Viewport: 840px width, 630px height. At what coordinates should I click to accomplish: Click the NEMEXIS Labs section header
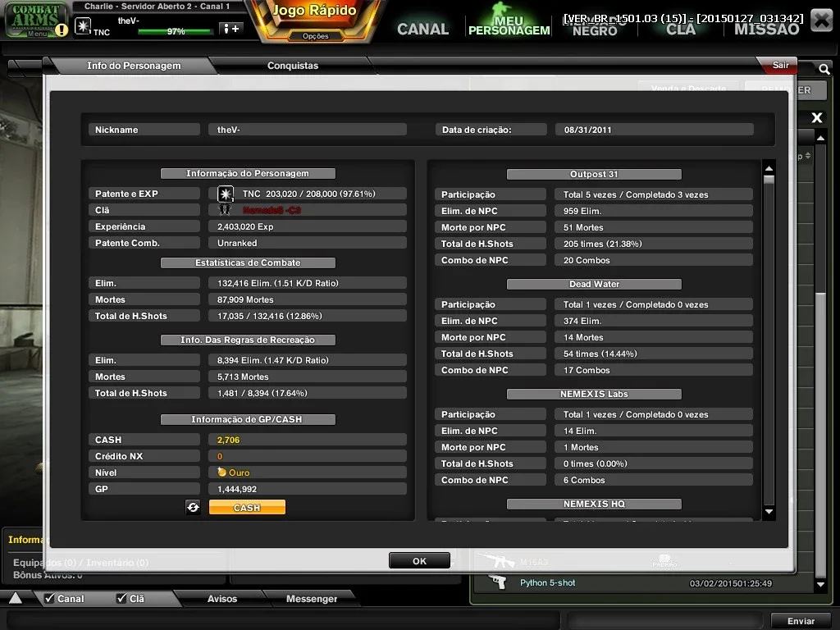coord(594,394)
